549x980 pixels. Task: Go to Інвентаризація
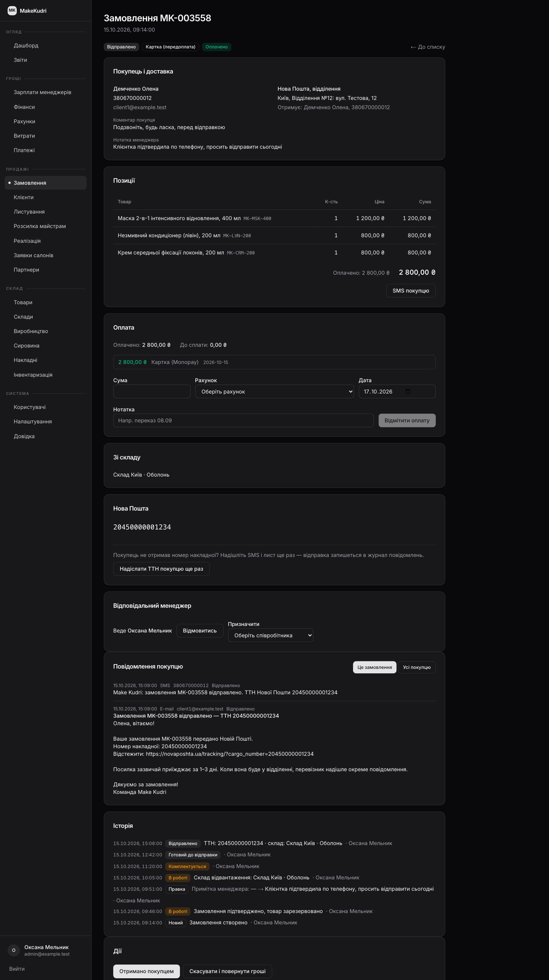point(46,375)
